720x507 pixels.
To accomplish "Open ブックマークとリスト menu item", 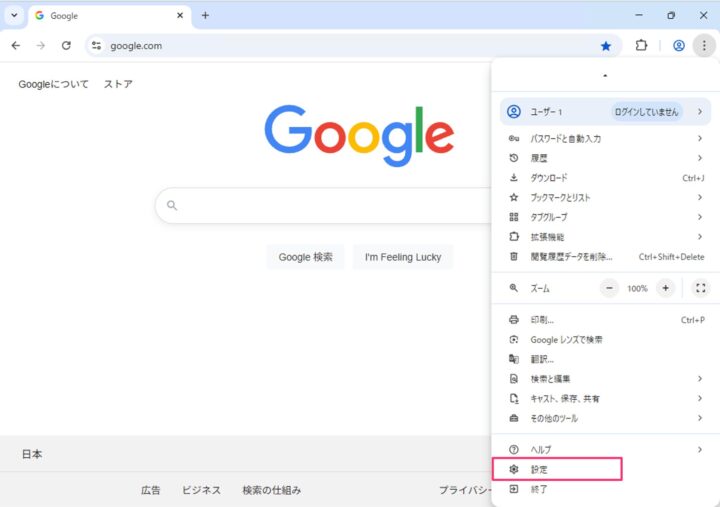I will click(605, 197).
